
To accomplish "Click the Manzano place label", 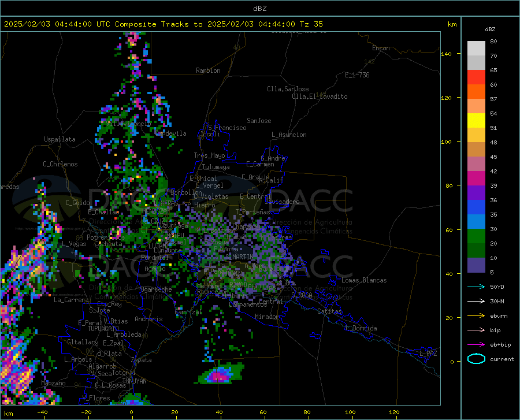I will (x=53, y=383).
